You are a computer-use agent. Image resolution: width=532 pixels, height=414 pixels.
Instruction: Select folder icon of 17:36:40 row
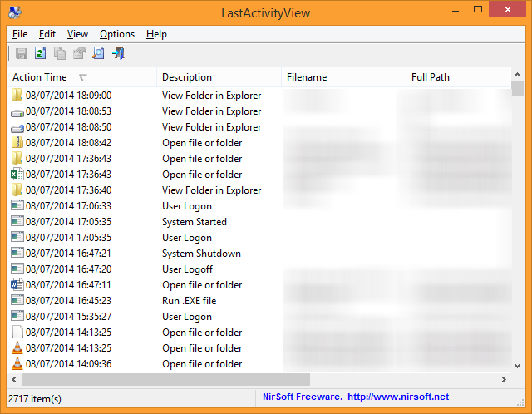point(17,190)
